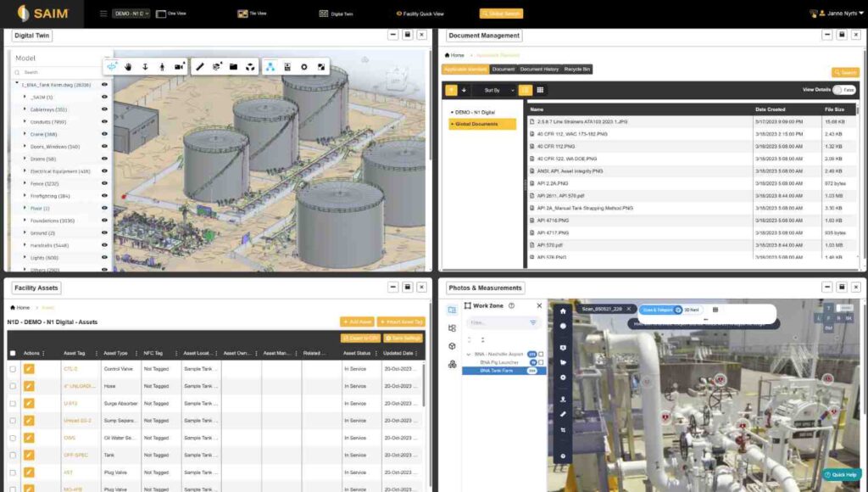This screenshot has height=492, width=868.
Task: Open the Digital Twin viewer settings gear
Action: (303, 66)
